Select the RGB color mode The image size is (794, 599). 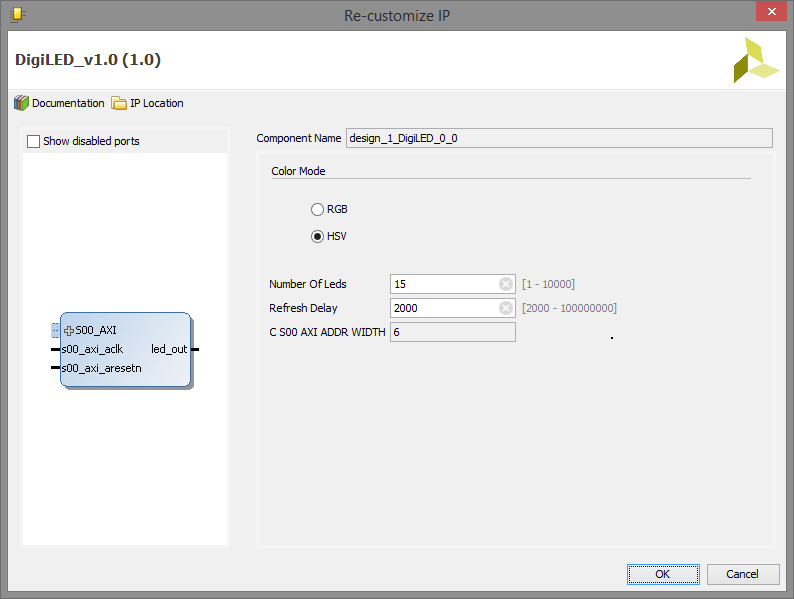click(317, 209)
